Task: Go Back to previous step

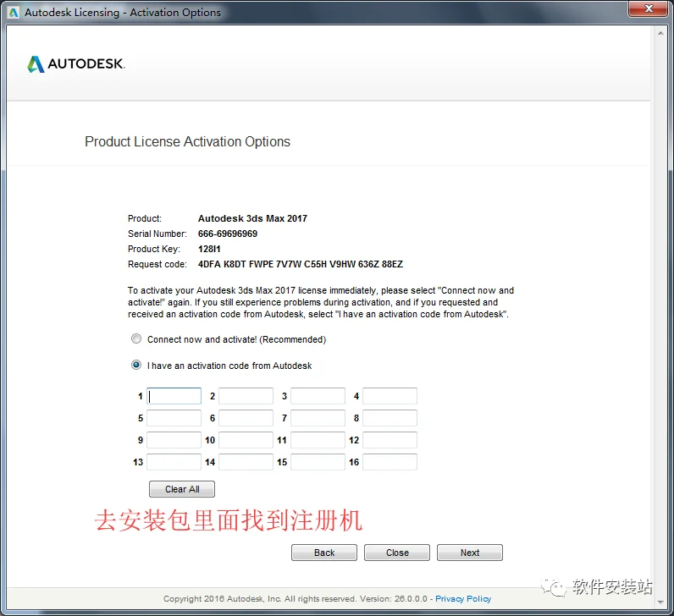Action: pyautogui.click(x=324, y=553)
